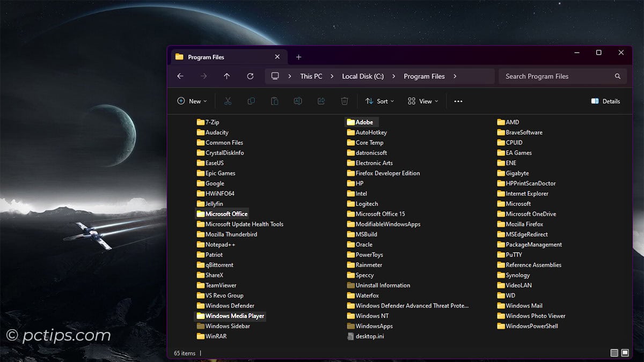644x362 pixels.
Task: Click the back navigation arrow
Action: [180, 76]
